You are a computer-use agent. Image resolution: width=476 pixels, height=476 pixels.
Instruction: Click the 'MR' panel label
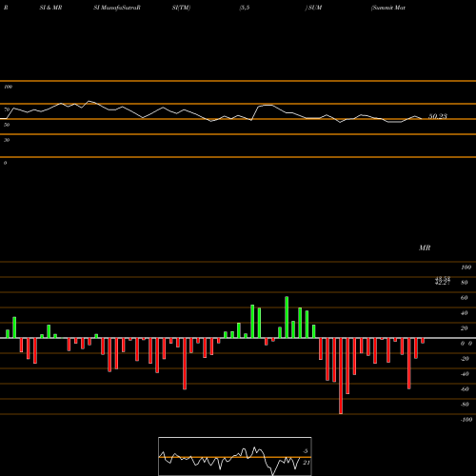click(425, 248)
